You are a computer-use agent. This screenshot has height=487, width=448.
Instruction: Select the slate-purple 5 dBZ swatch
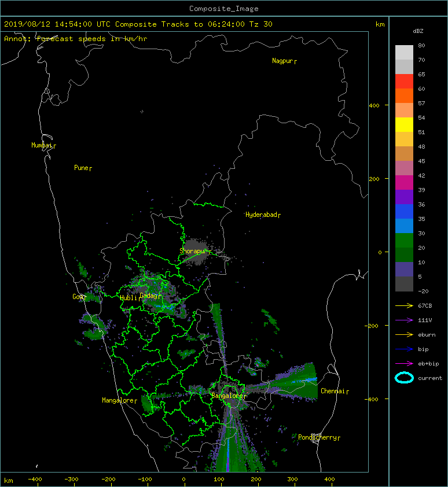[x=404, y=270]
